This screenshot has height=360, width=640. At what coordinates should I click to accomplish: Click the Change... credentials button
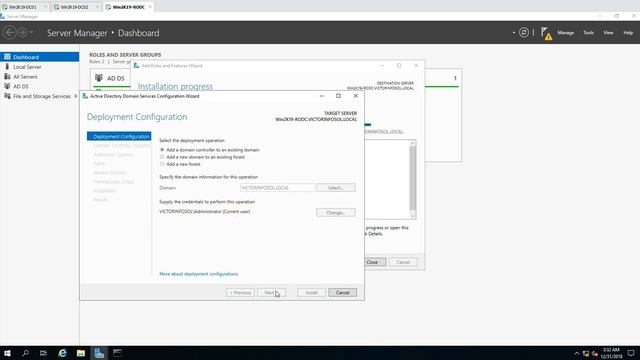click(x=336, y=213)
